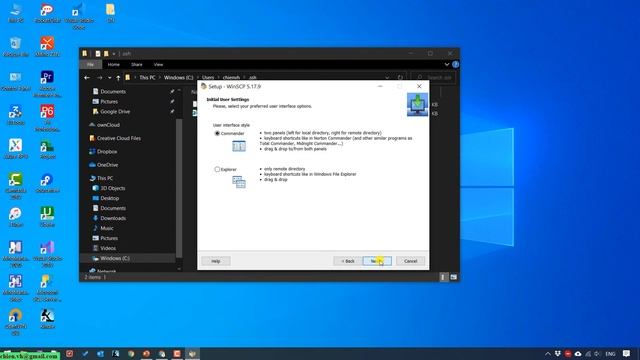640x360 pixels.
Task: Open the address bar history dropdown
Action: [x=387, y=78]
